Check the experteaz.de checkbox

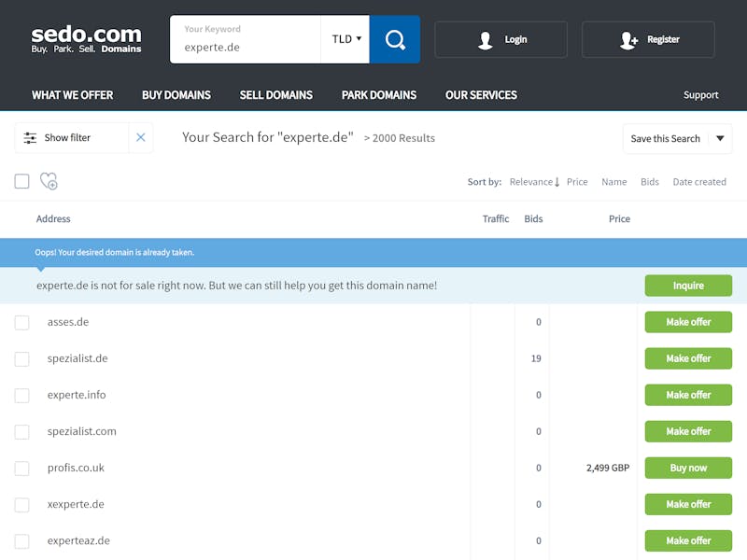21,541
